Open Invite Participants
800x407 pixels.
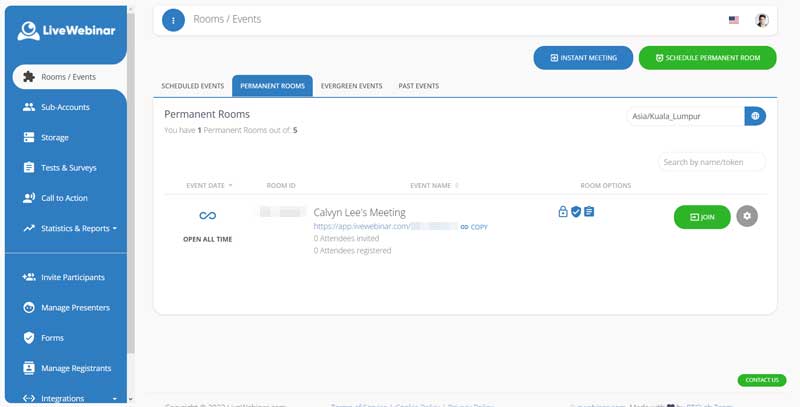pos(72,277)
